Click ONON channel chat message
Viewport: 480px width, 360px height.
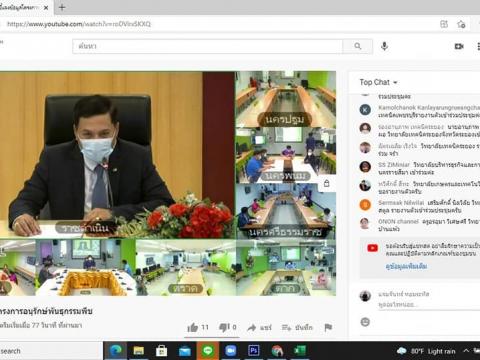tap(429, 225)
